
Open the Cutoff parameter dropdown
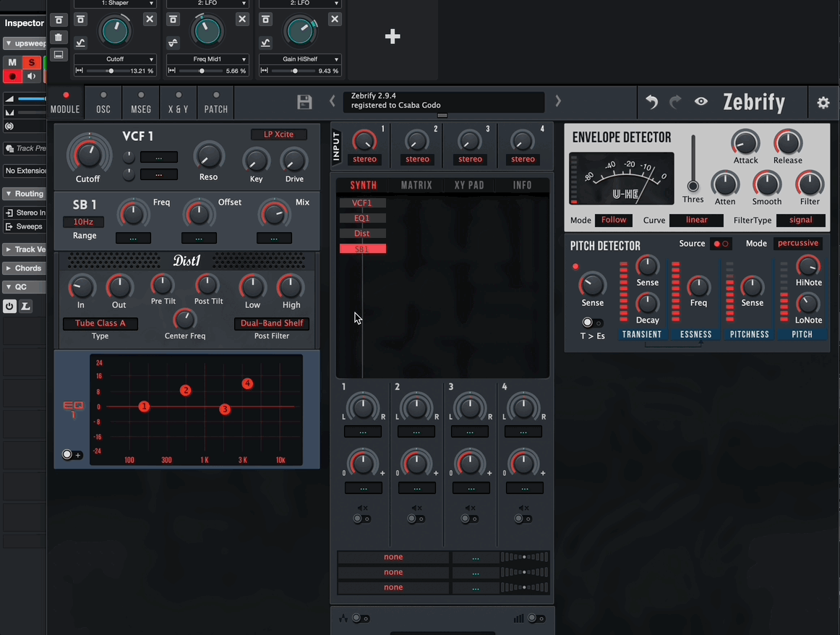click(x=115, y=59)
